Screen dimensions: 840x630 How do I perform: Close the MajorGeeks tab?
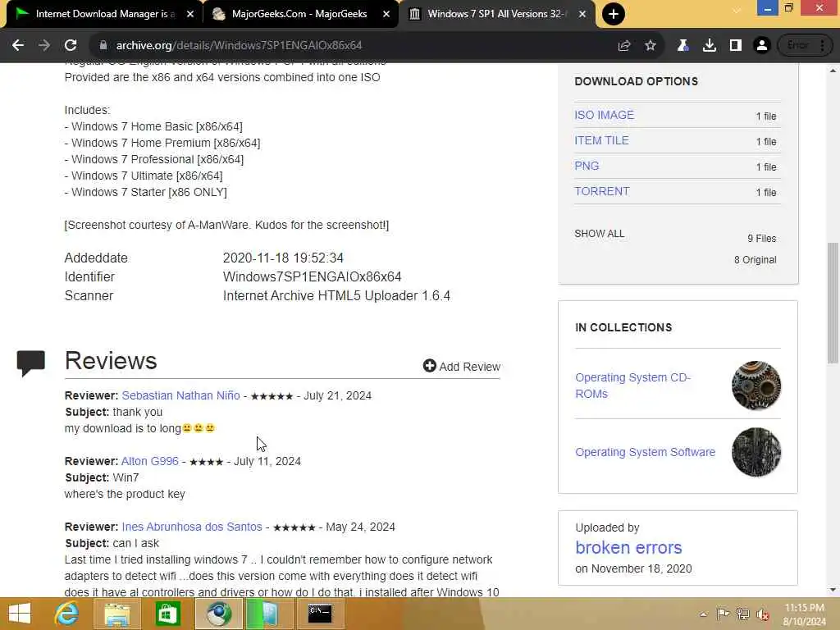click(x=386, y=14)
